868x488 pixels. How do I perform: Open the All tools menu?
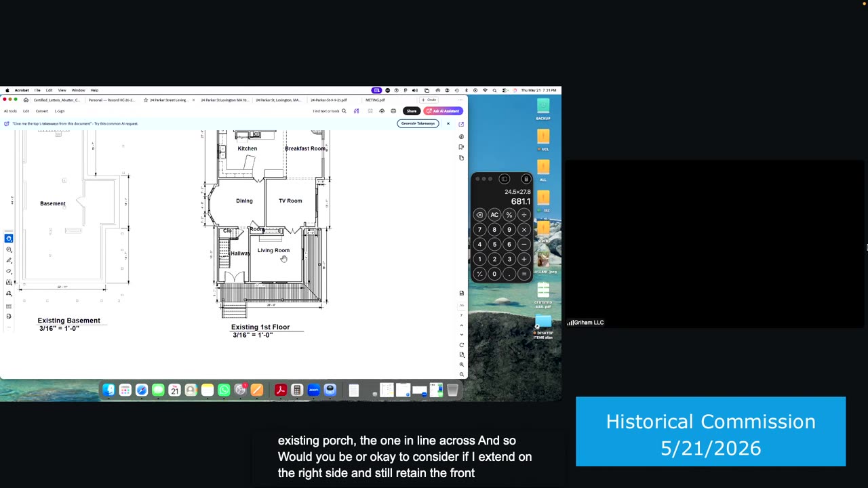point(10,111)
